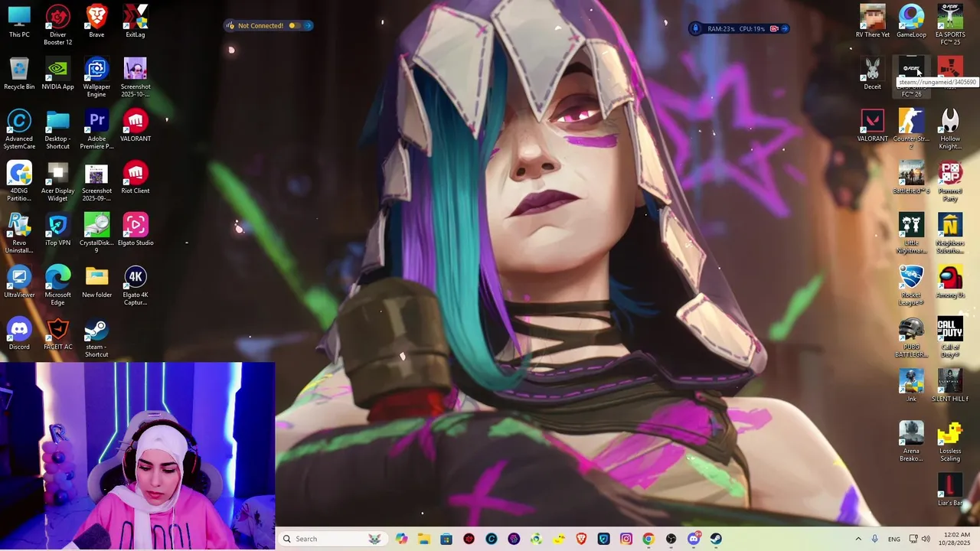The height and width of the screenshot is (551, 980).
Task: Launch Driver Booster 12 shortcut
Action: [x=57, y=24]
